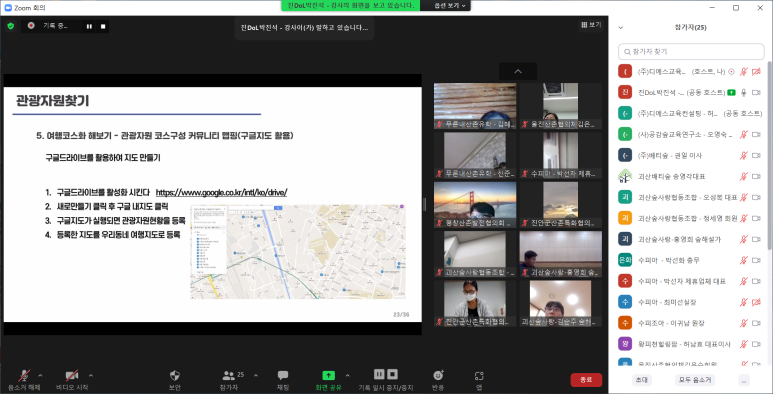This screenshot has height=394, width=773.
Task: Collapse the participants panel header chevron
Action: click(621, 28)
